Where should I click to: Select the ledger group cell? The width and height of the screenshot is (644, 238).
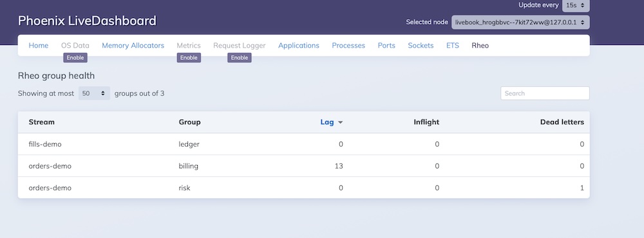point(189,144)
